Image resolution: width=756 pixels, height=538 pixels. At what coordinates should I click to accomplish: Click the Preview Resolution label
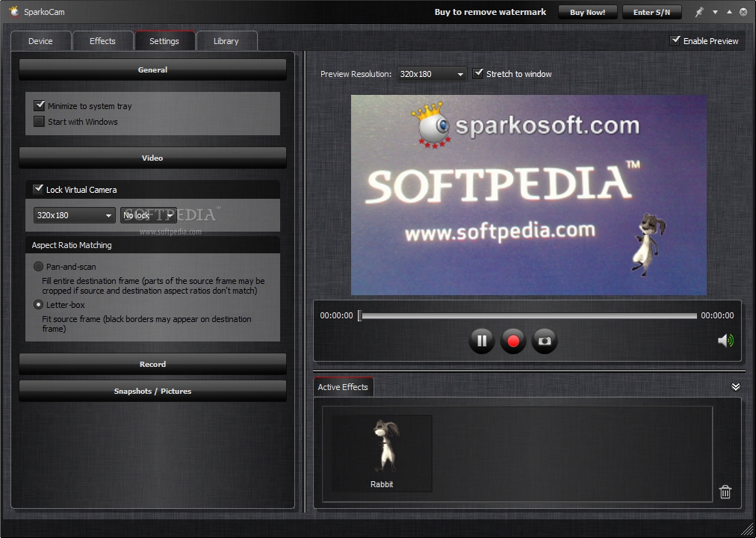pyautogui.click(x=356, y=74)
